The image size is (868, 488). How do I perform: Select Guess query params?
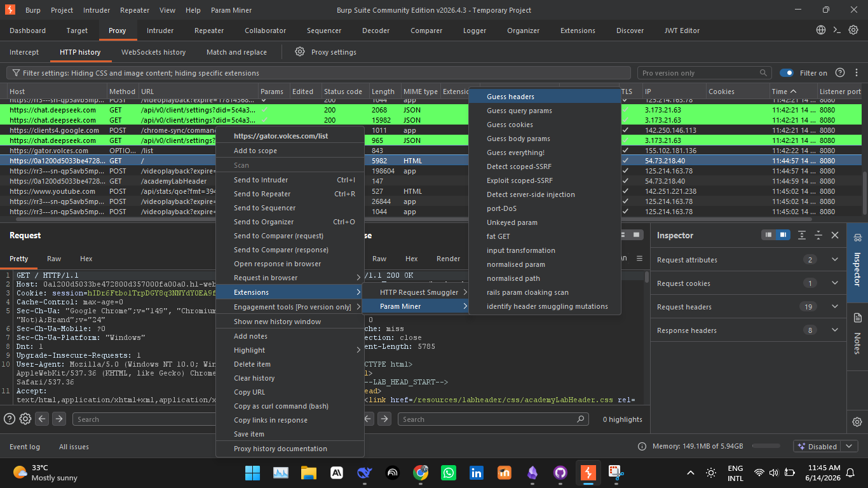click(x=545, y=111)
